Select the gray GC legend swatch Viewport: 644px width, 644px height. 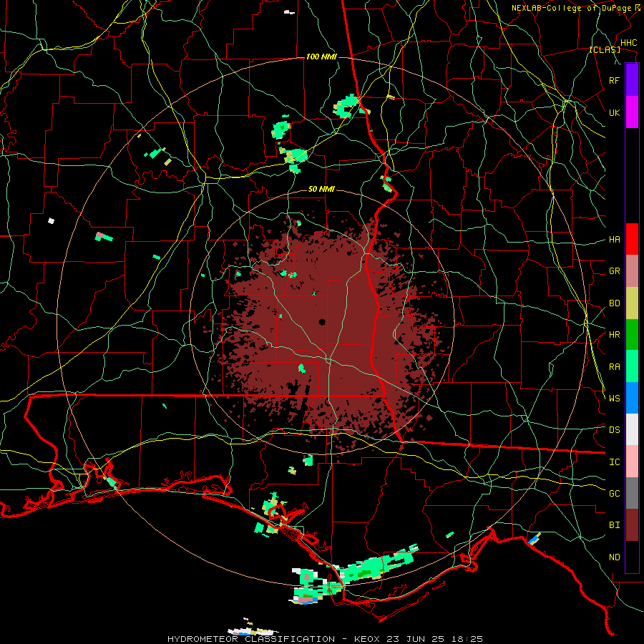click(x=632, y=493)
